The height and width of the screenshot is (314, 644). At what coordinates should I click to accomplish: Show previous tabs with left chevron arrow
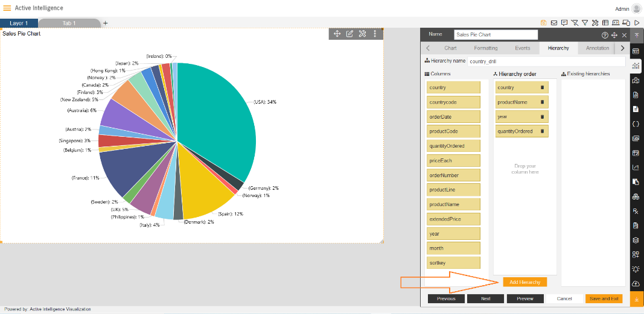pos(428,48)
